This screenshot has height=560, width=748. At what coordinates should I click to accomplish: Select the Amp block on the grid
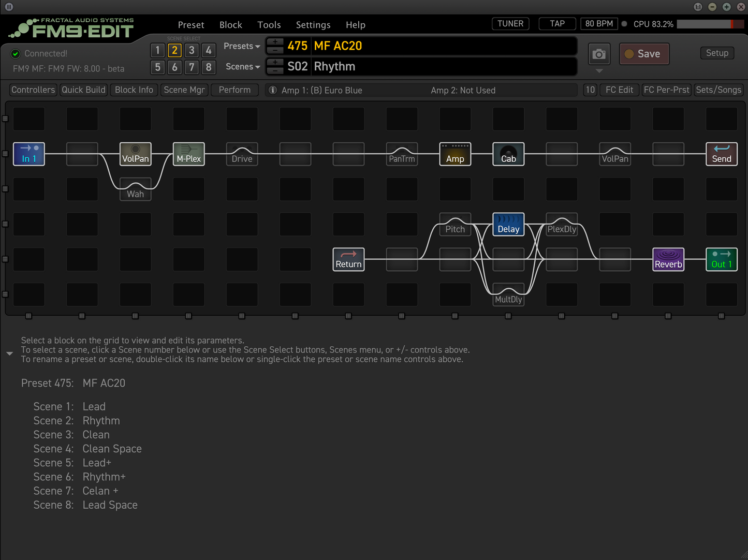(x=455, y=154)
